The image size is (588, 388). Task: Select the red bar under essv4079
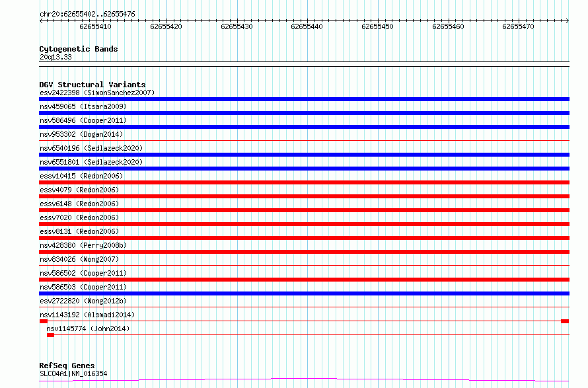304,196
